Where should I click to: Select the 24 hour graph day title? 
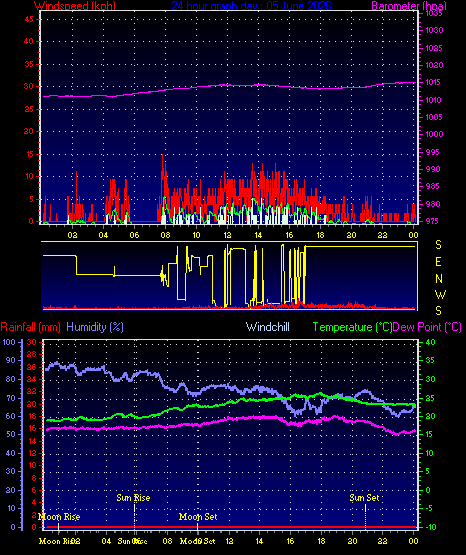click(252, 6)
